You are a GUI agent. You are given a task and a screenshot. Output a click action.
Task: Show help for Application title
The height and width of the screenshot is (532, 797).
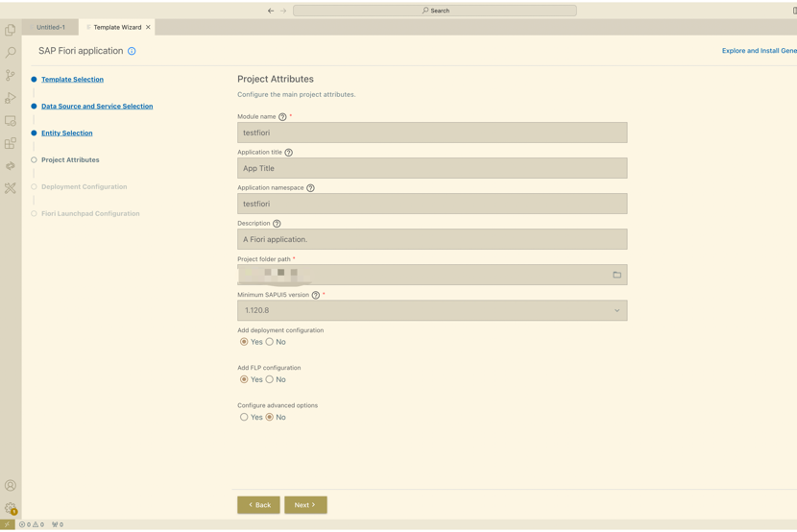289,153
